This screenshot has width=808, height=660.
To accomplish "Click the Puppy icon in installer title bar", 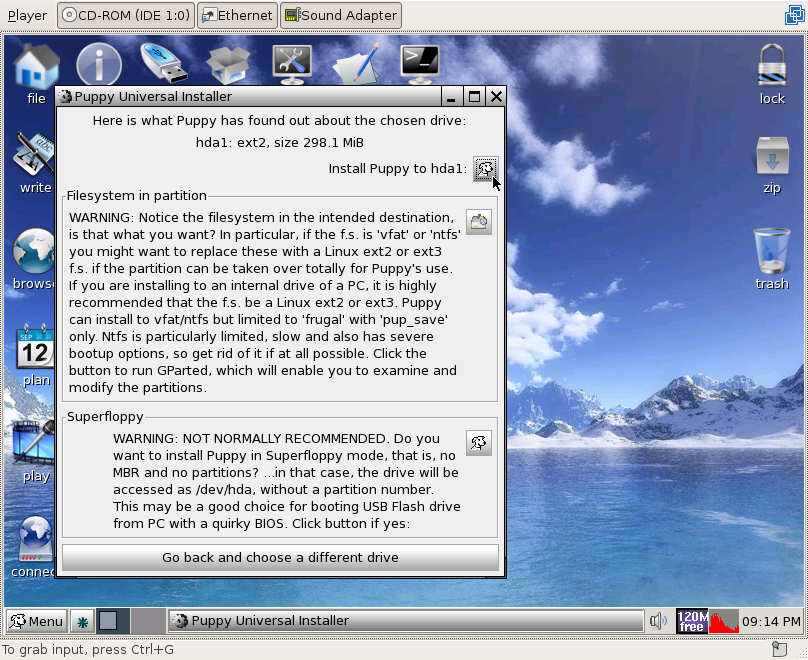I will click(x=65, y=96).
